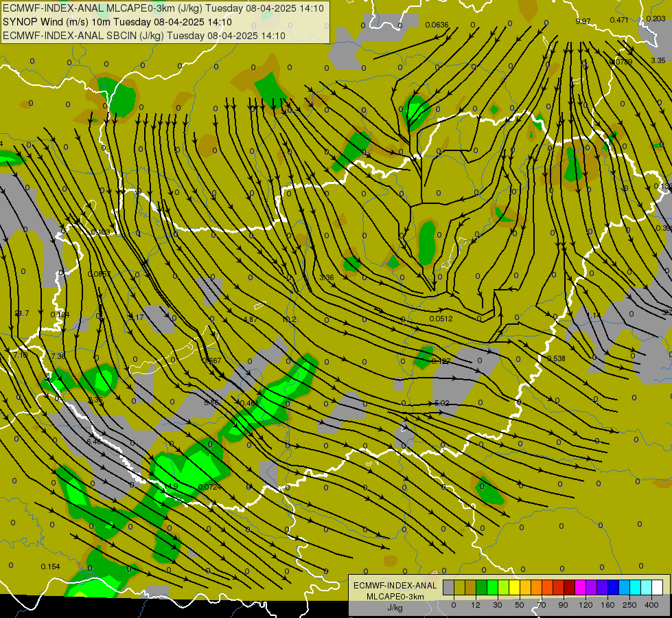The width and height of the screenshot is (672, 618).
Task: Click the gray swatch in the MLCAPE legend
Action: point(449,588)
